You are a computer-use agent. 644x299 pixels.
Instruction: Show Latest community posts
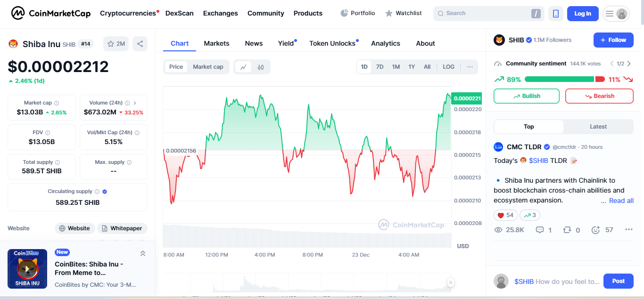(x=598, y=127)
